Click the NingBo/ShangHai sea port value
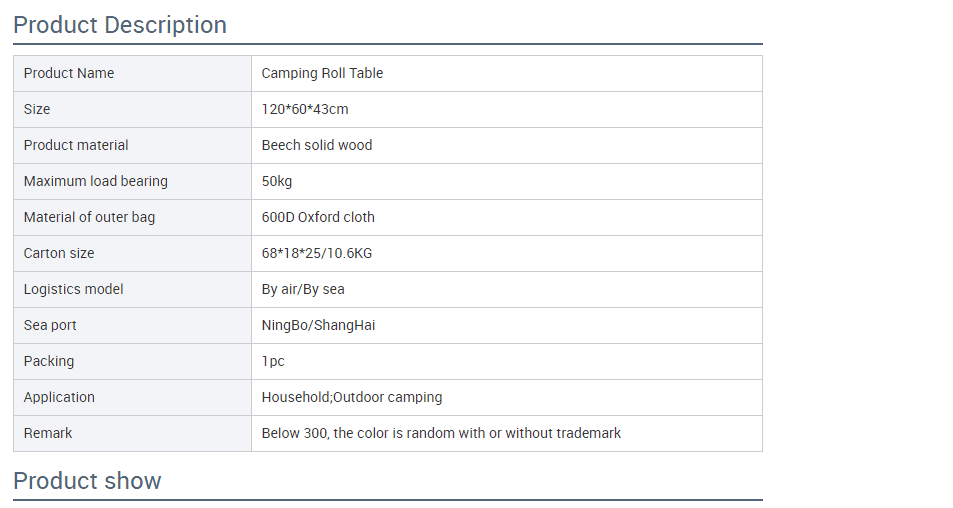This screenshot has height=508, width=953. [318, 325]
